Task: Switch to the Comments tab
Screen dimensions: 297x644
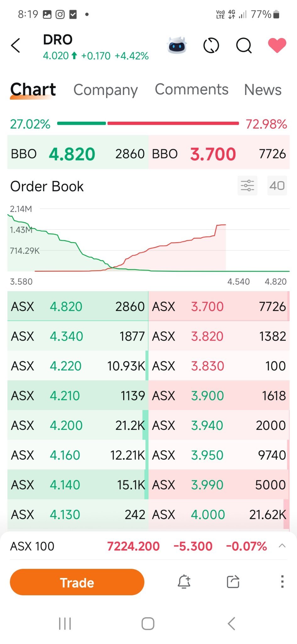Action: (x=191, y=89)
